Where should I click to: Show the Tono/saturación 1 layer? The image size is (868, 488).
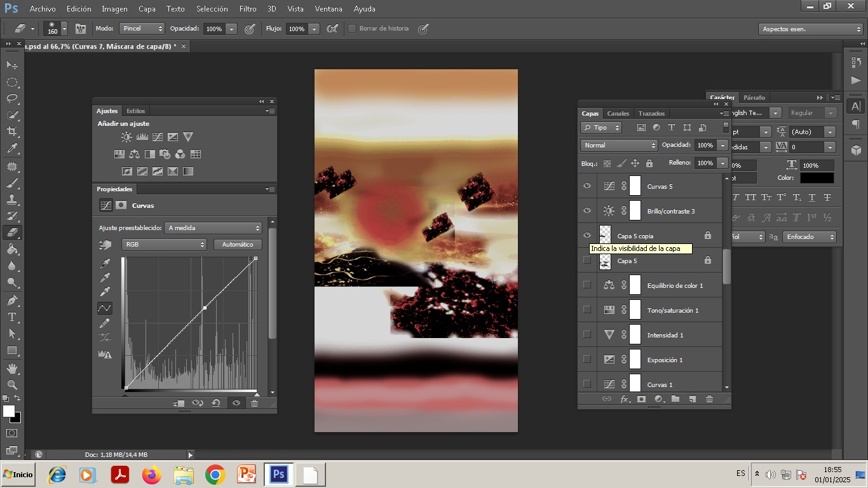tap(587, 309)
